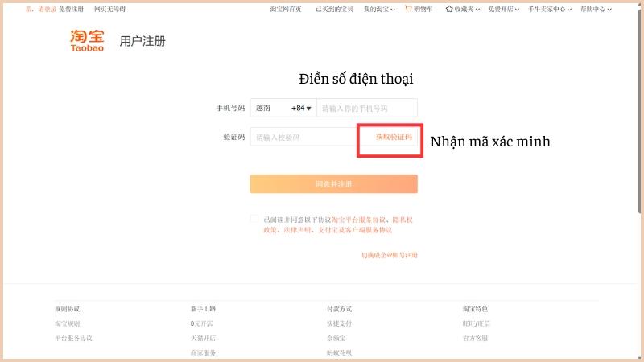Expand the 免费开店 dropdown in top bar
The width and height of the screenshot is (644, 362).
pos(504,9)
